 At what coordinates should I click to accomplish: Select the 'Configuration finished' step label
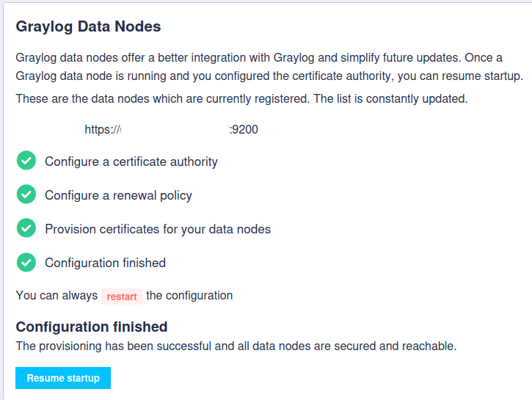105,263
